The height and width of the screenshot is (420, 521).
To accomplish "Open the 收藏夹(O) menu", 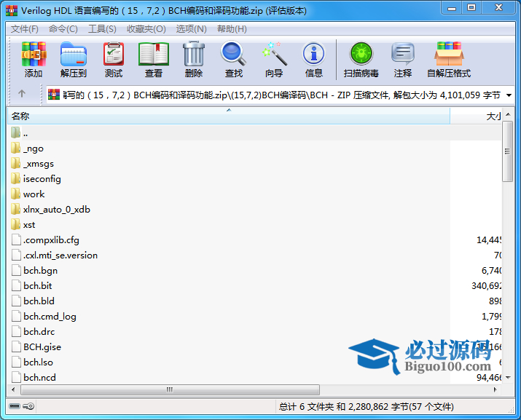I will click(146, 29).
